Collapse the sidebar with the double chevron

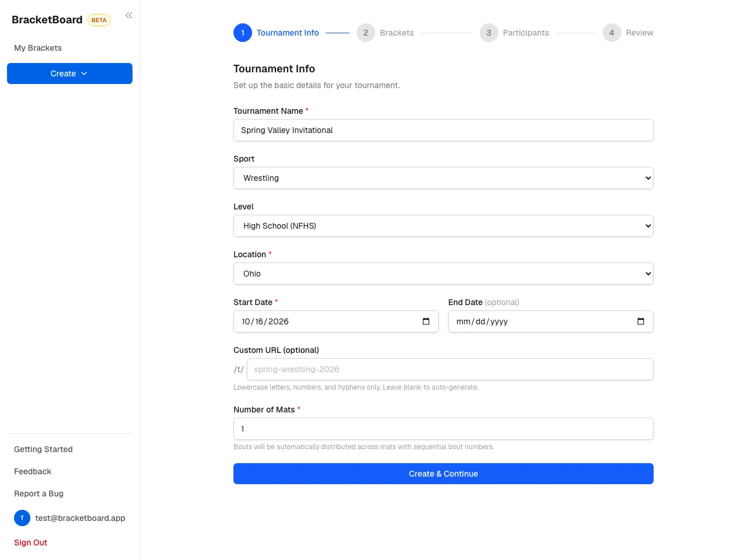point(128,15)
